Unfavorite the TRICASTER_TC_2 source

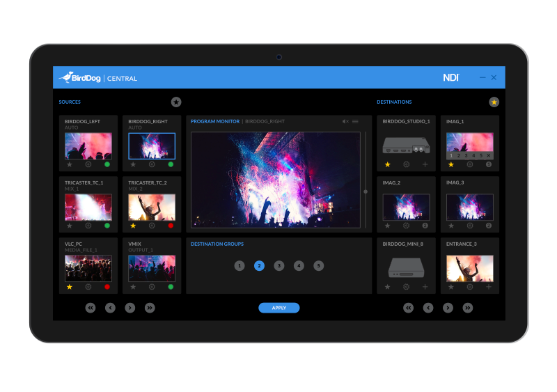(x=133, y=226)
